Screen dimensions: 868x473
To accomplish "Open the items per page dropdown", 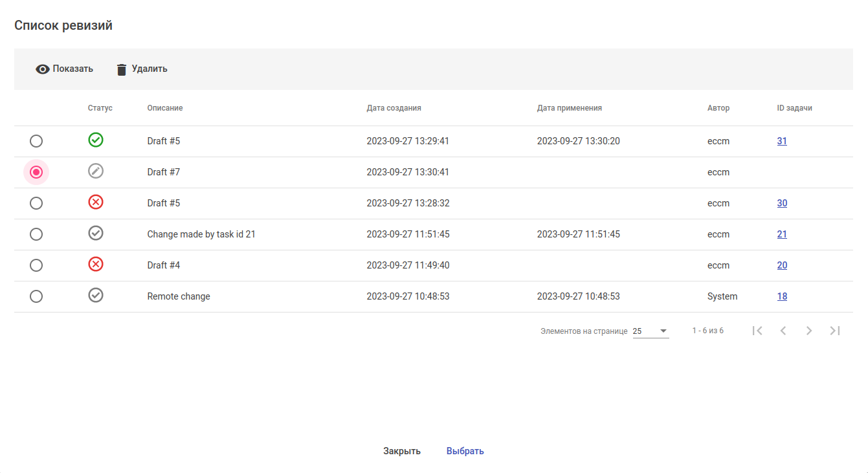I will 651,331.
